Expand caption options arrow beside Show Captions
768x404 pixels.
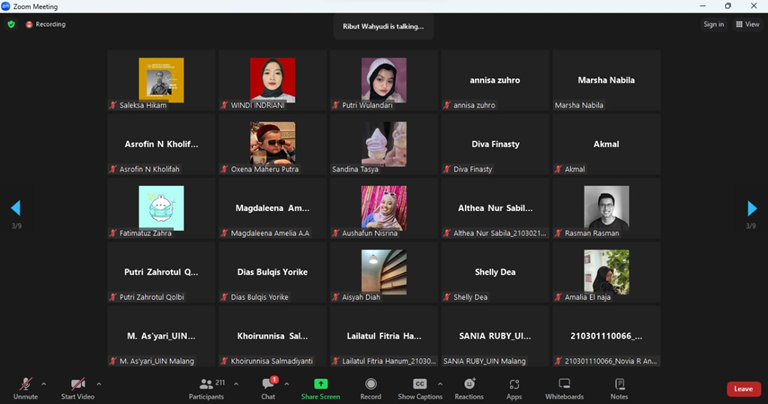(440, 383)
